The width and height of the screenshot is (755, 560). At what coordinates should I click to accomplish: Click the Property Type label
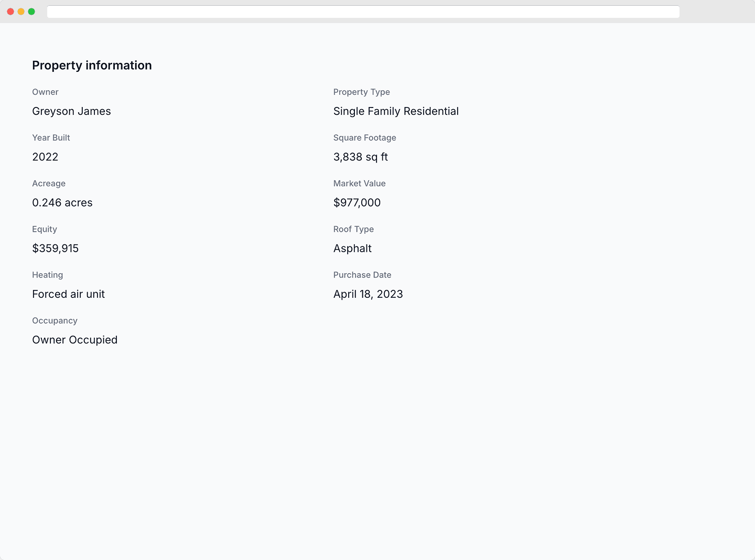click(x=361, y=92)
